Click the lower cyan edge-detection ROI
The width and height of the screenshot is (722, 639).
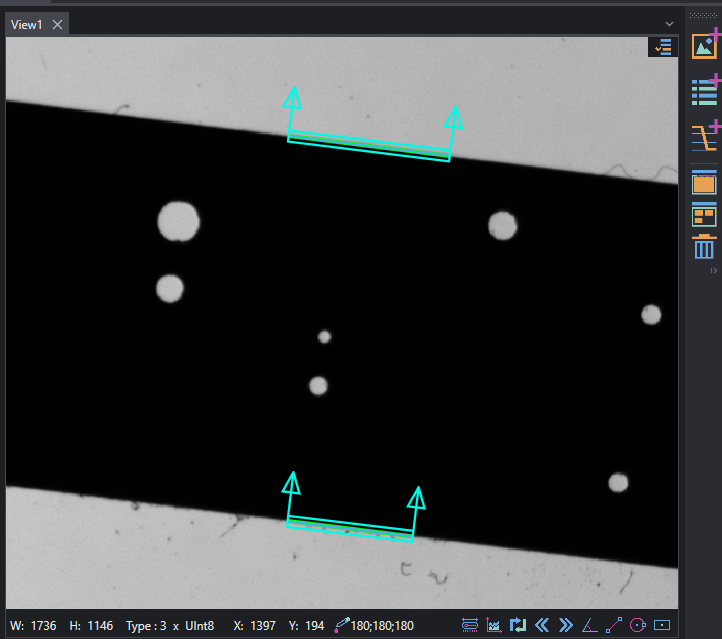click(x=349, y=529)
